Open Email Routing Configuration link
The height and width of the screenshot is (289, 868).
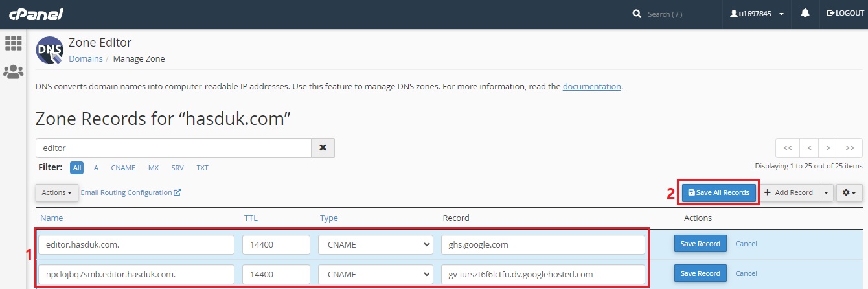(x=131, y=192)
